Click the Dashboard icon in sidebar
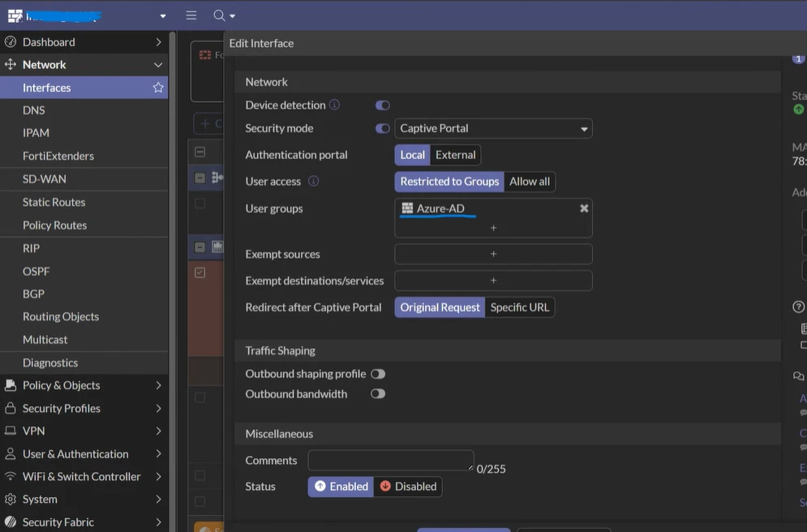Viewport: 807px width, 532px height. (11, 42)
